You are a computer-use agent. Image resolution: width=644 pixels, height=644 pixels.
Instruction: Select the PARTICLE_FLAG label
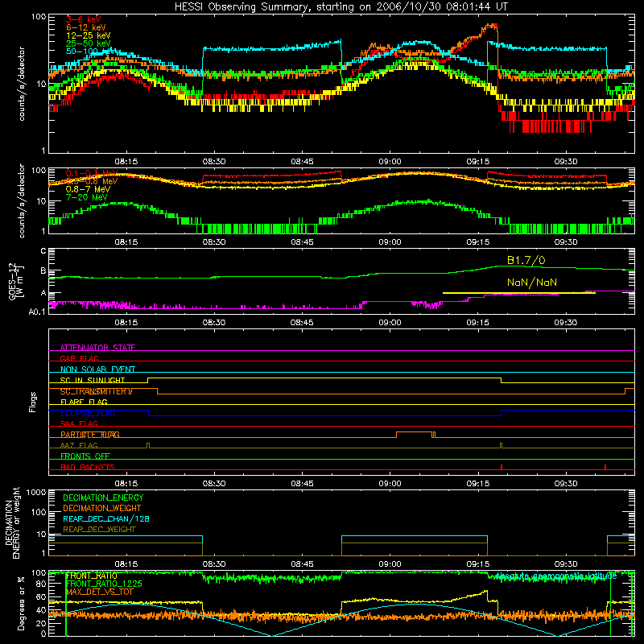[90, 435]
